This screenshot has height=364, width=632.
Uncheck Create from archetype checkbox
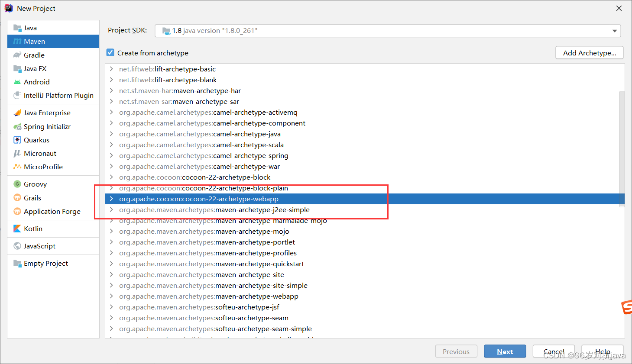click(x=110, y=52)
